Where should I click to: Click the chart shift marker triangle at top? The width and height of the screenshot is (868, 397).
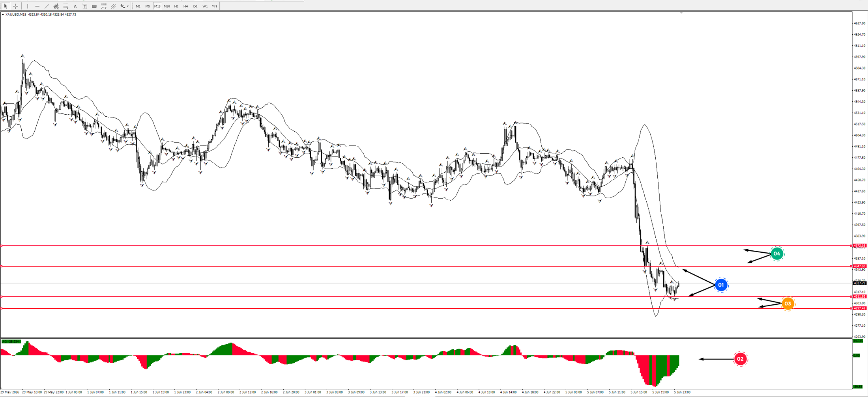coord(681,13)
